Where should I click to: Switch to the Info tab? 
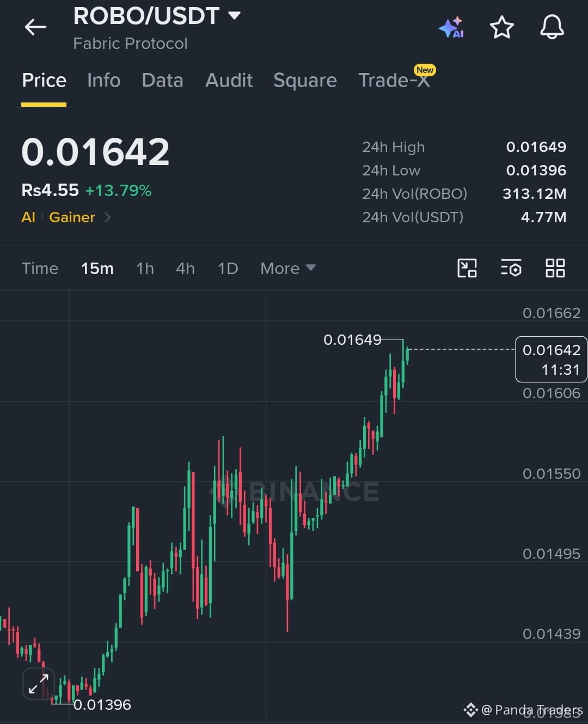pyautogui.click(x=104, y=80)
